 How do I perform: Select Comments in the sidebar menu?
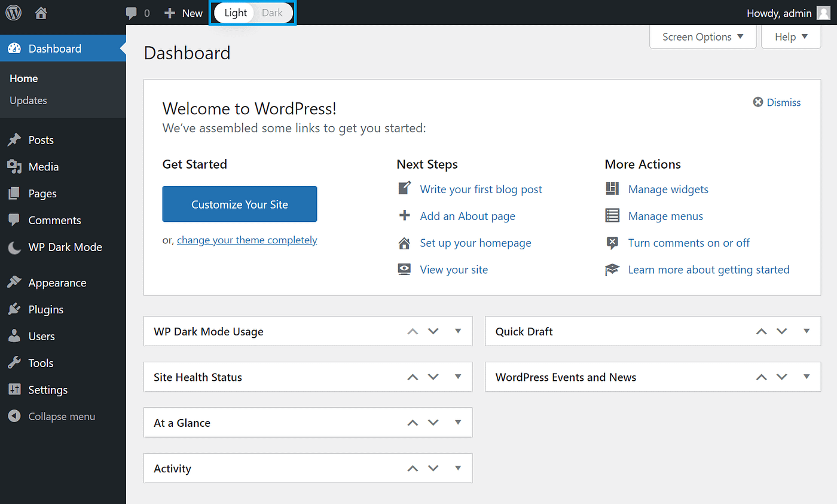click(x=14, y=220)
